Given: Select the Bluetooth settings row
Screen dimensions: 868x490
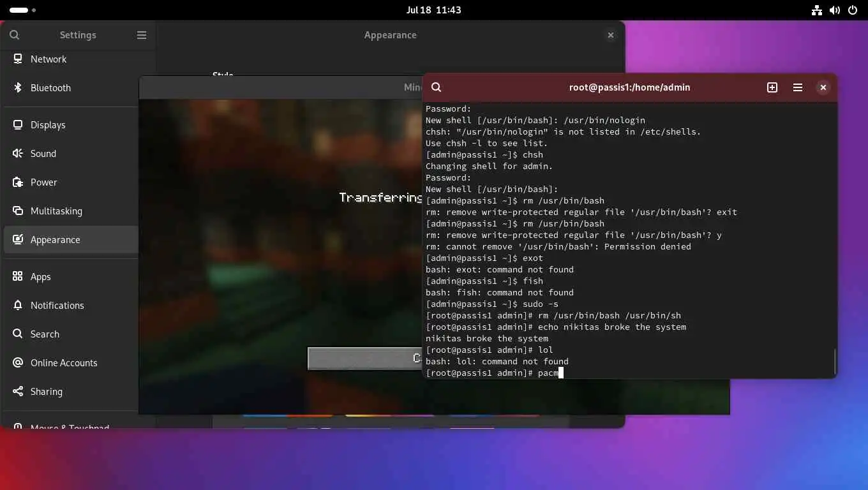Looking at the screenshot, I should (x=71, y=87).
